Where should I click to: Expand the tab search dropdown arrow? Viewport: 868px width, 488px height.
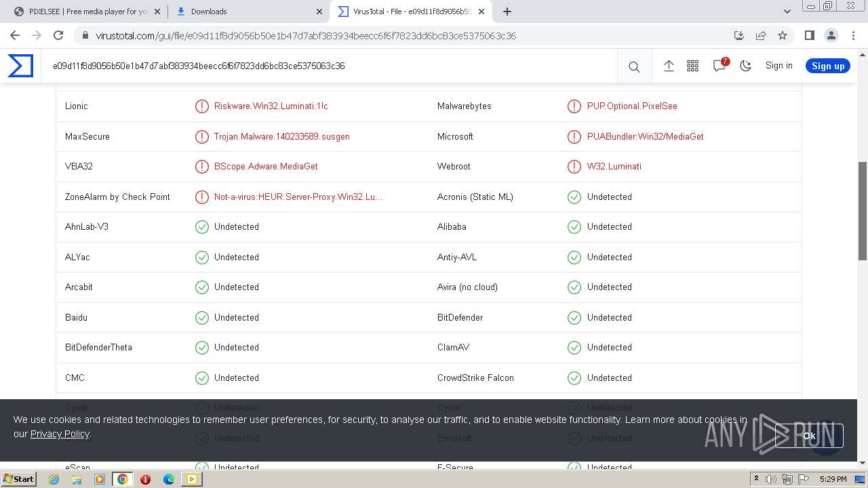tap(787, 12)
